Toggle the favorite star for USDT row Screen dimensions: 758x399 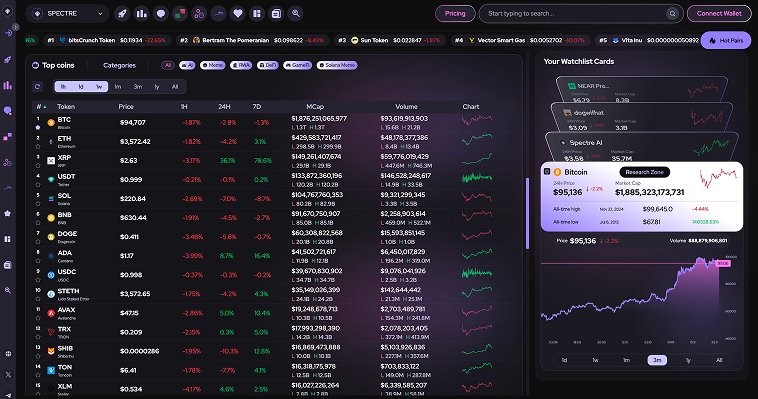click(38, 184)
